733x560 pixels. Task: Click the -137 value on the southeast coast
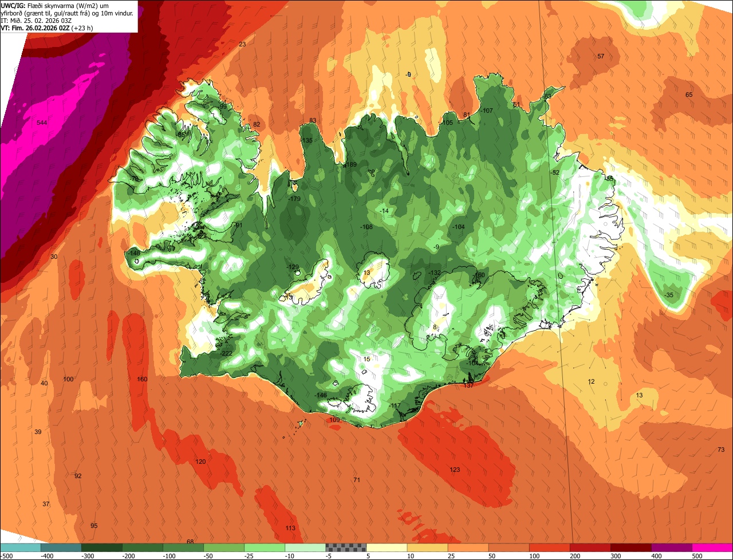[x=468, y=385]
